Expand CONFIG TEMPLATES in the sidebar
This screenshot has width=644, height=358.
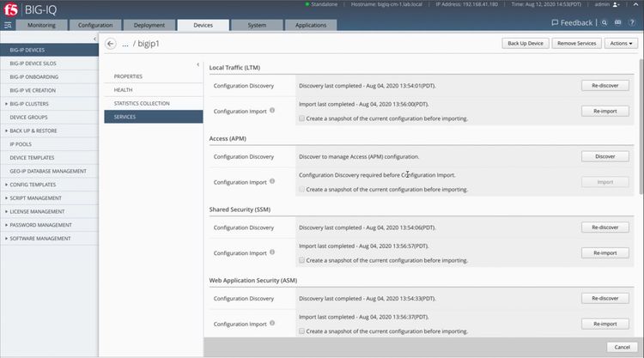6,185
